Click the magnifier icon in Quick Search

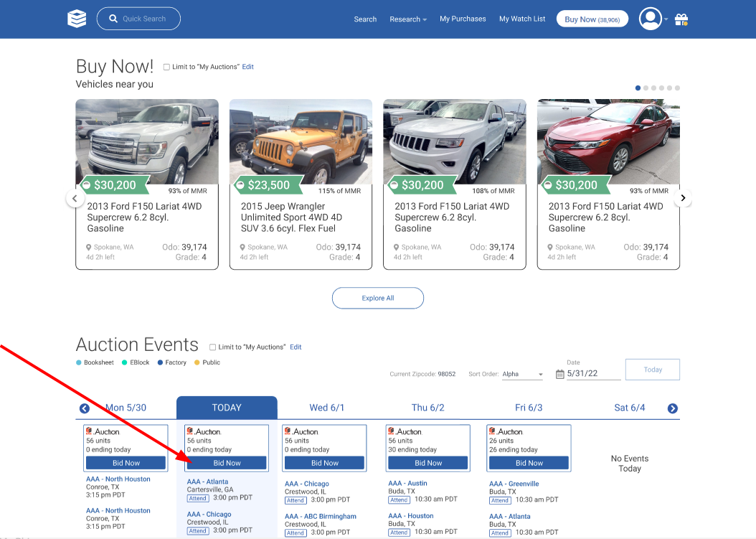(x=113, y=19)
